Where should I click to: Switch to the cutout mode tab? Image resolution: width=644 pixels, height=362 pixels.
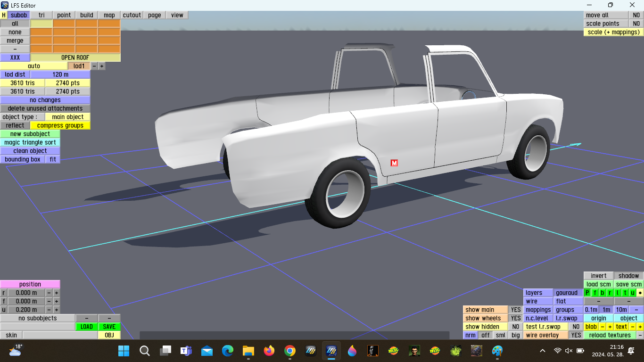click(x=132, y=15)
